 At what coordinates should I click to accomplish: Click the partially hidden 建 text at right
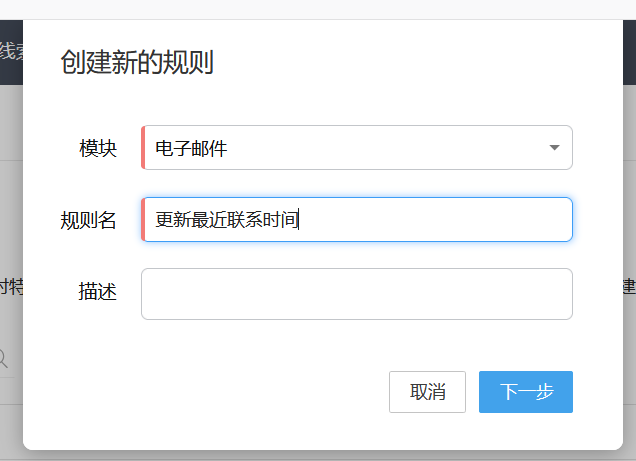[x=629, y=287]
